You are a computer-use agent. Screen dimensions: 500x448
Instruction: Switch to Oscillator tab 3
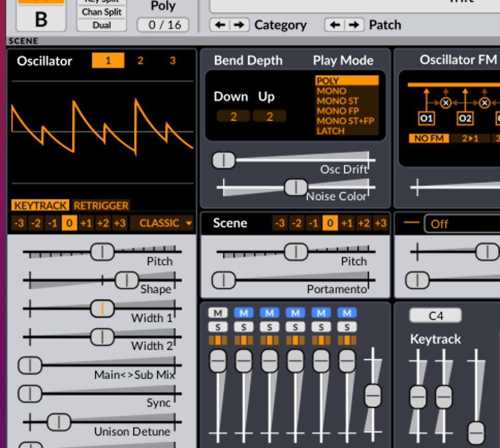[173, 60]
